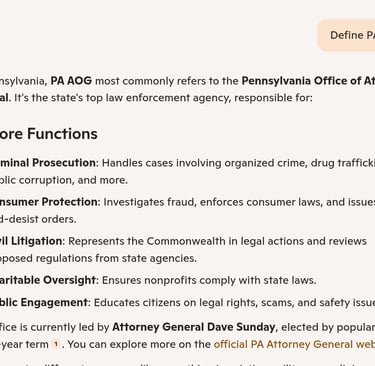The width and height of the screenshot is (375, 366).
Task: Open the official PA Attorney General website link
Action: coord(294,344)
